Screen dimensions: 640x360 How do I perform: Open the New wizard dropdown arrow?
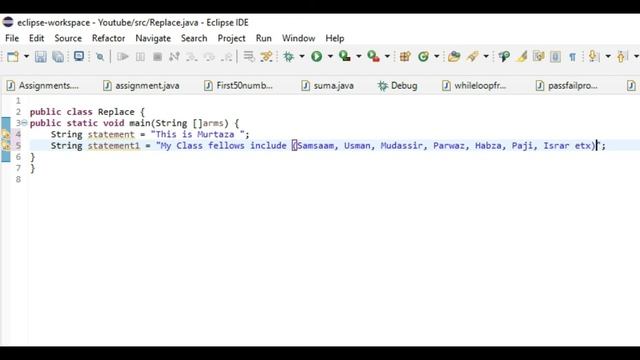click(x=26, y=56)
